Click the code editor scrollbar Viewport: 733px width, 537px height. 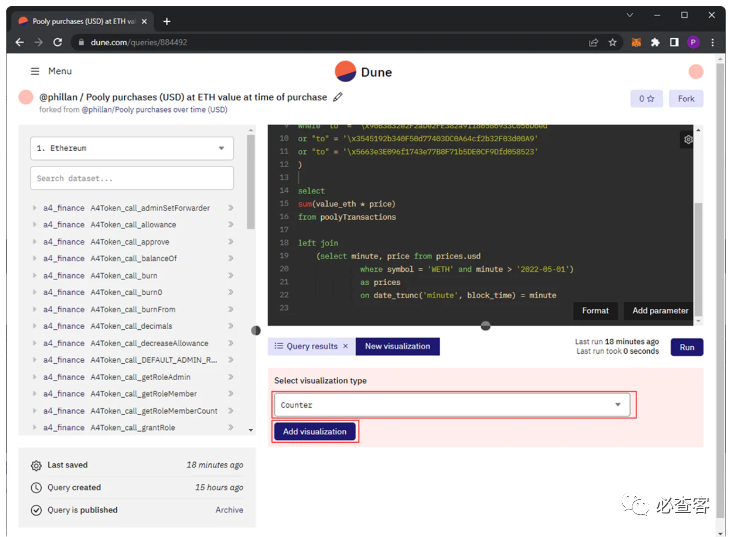698,259
